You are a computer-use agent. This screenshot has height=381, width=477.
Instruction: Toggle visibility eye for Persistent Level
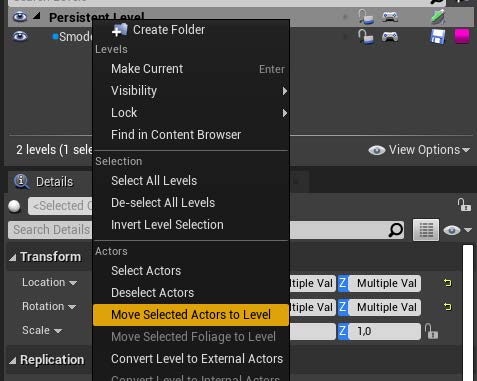tap(20, 16)
